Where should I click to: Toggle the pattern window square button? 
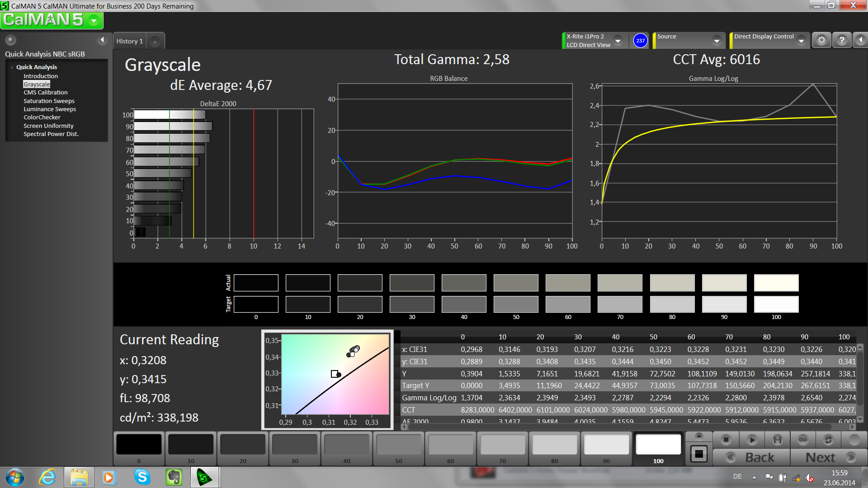698,454
